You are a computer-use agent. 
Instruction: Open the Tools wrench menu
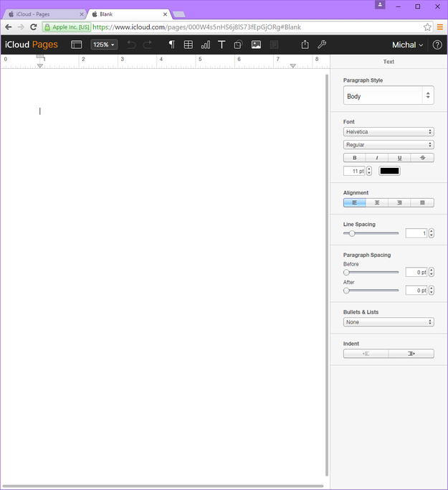(x=322, y=44)
